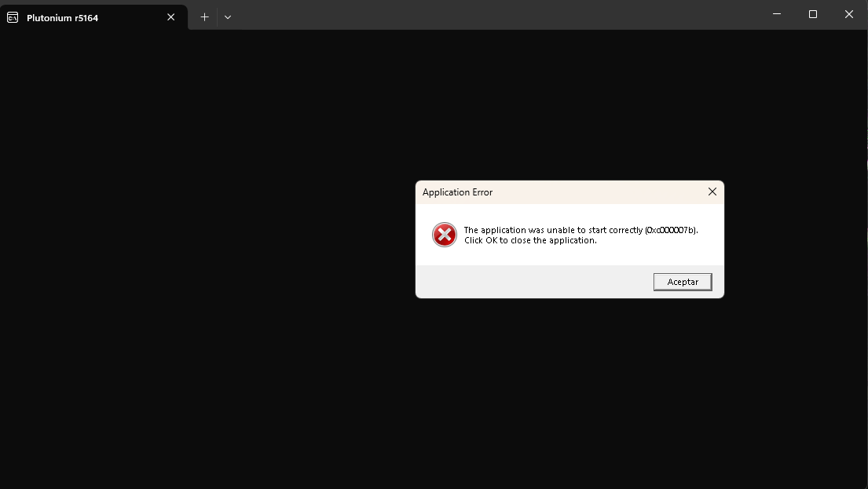Image resolution: width=868 pixels, height=489 pixels.
Task: Maximize the Plutonium terminal window
Action: point(813,14)
